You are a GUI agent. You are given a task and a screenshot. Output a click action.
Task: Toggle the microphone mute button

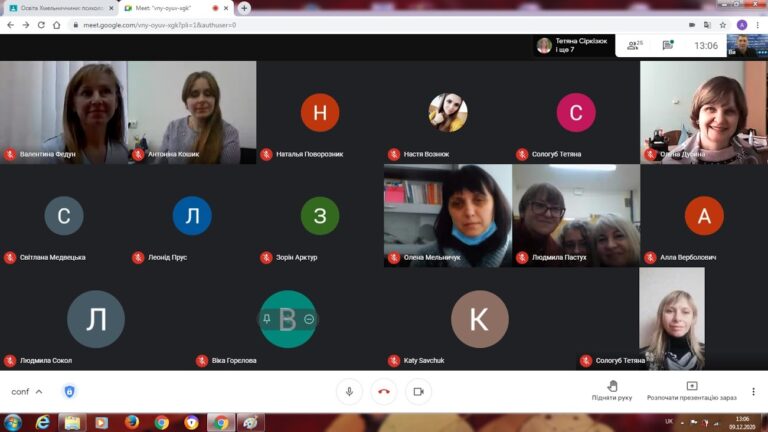pyautogui.click(x=349, y=391)
